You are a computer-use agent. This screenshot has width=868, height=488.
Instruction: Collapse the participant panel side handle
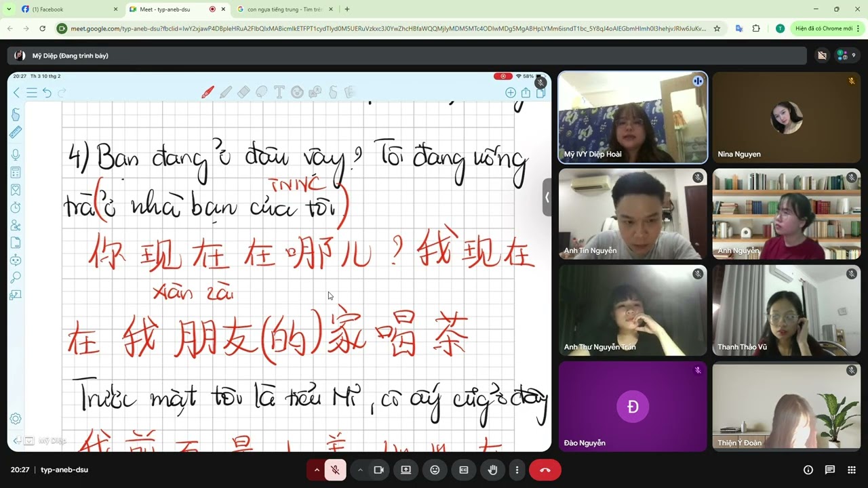tap(547, 197)
